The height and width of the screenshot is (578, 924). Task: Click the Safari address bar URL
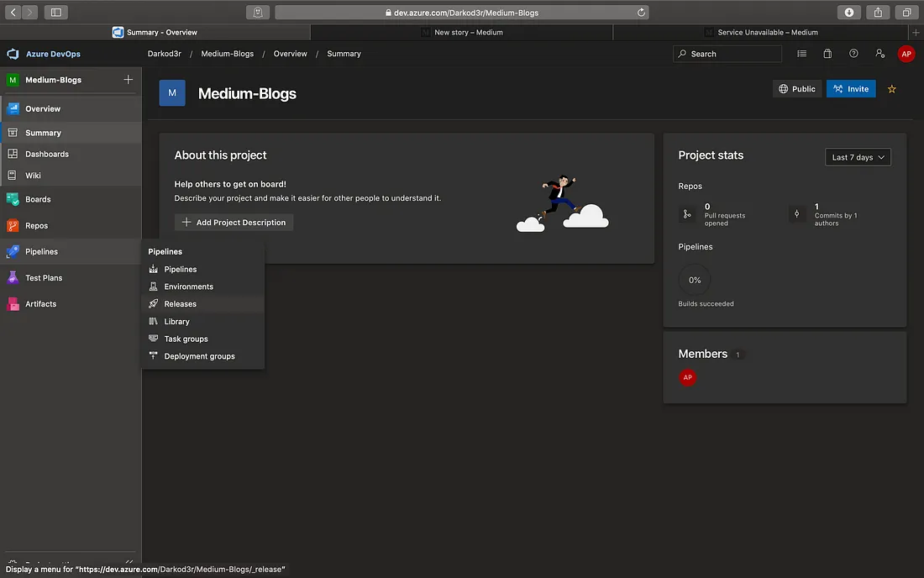pos(462,13)
